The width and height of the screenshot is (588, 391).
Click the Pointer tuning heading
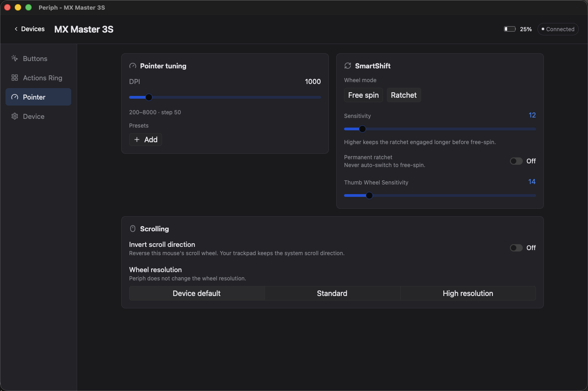click(x=163, y=66)
